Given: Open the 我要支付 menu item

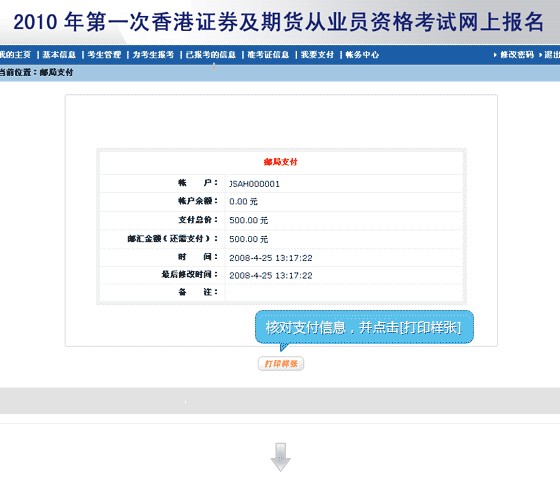Looking at the screenshot, I should coord(317,55).
